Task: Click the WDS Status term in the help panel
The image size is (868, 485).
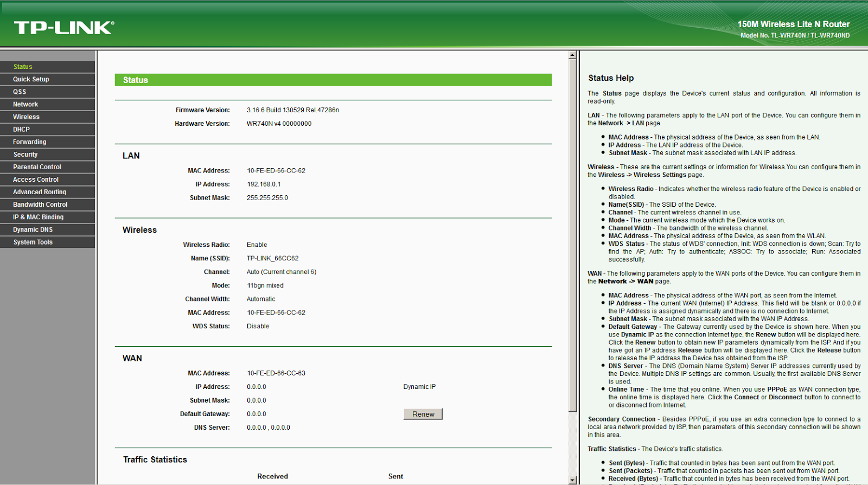Action: pyautogui.click(x=626, y=244)
